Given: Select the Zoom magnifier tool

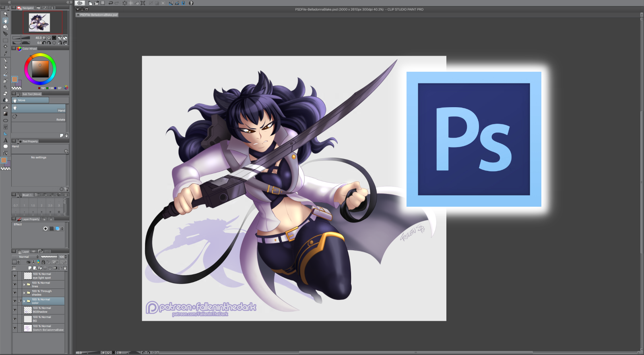Looking at the screenshot, I should point(5,14).
